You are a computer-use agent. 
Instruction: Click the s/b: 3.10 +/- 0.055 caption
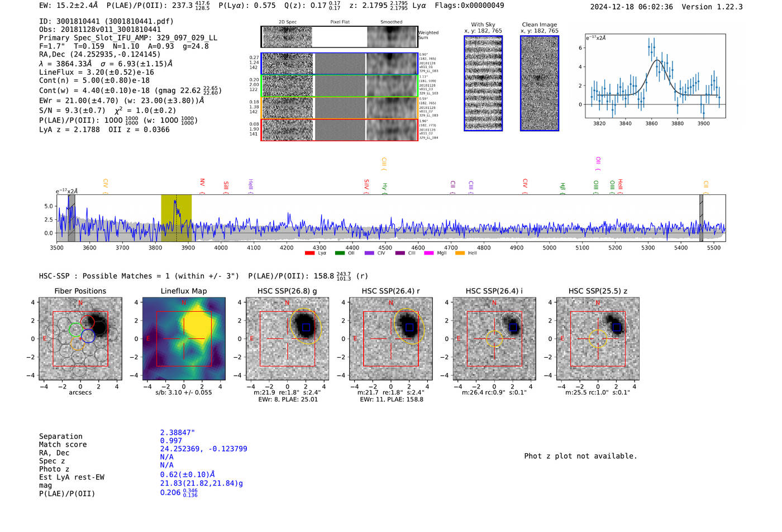click(184, 392)
